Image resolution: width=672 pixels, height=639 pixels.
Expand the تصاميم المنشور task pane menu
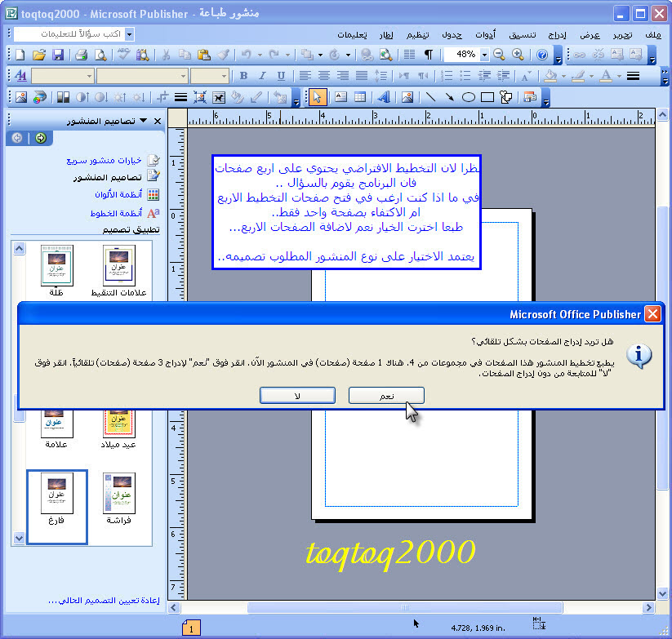[144, 121]
